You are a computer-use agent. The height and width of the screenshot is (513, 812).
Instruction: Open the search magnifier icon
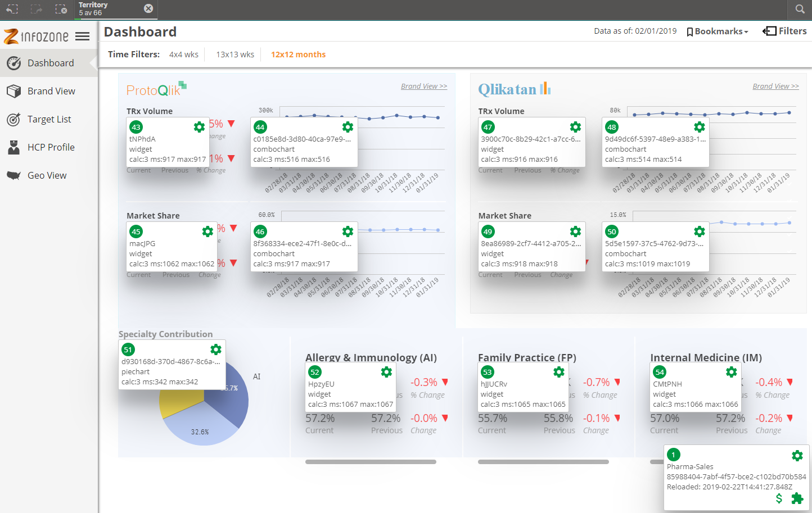tap(800, 9)
